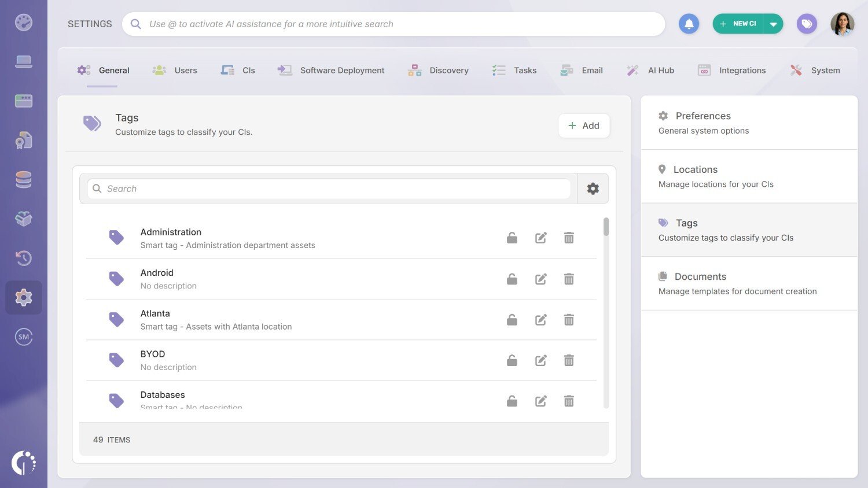868x488 pixels.
Task: Click the laptop icon in the left sidebar
Action: tap(23, 61)
